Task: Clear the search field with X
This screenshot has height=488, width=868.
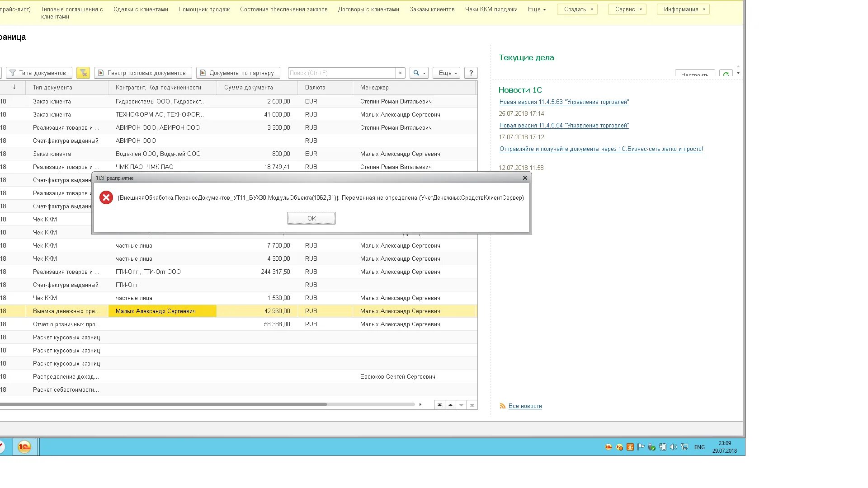Action: pyautogui.click(x=400, y=73)
